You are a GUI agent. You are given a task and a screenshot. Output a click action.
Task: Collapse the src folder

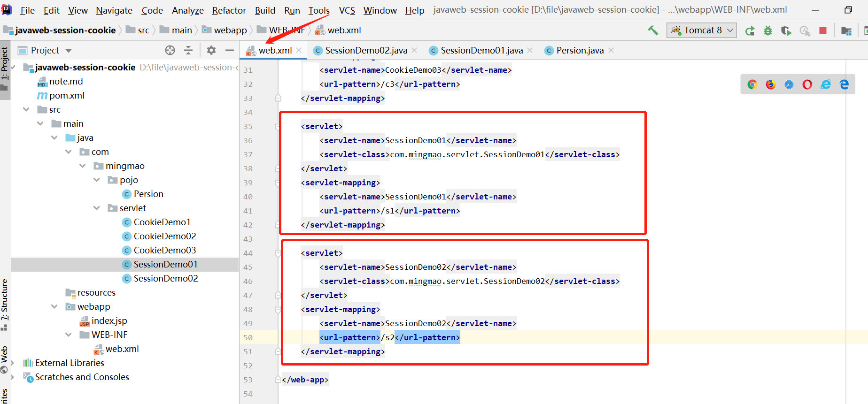point(26,109)
